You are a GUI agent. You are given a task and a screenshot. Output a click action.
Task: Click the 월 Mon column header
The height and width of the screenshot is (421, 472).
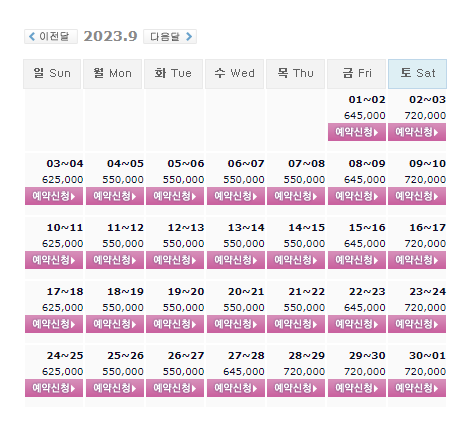pos(112,74)
